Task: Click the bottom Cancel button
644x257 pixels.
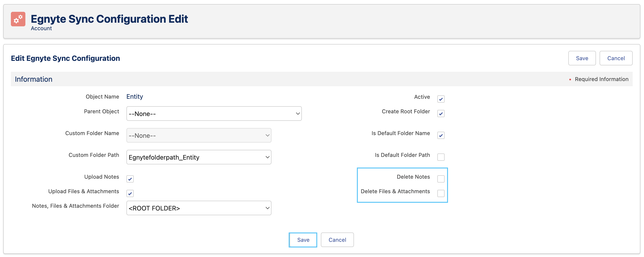Action: point(337,240)
